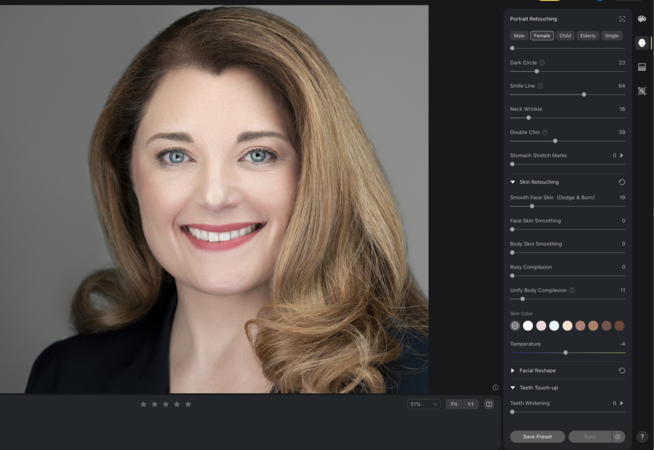Click the Dark Circle info icon
Image resolution: width=654 pixels, height=450 pixels.
tap(542, 62)
